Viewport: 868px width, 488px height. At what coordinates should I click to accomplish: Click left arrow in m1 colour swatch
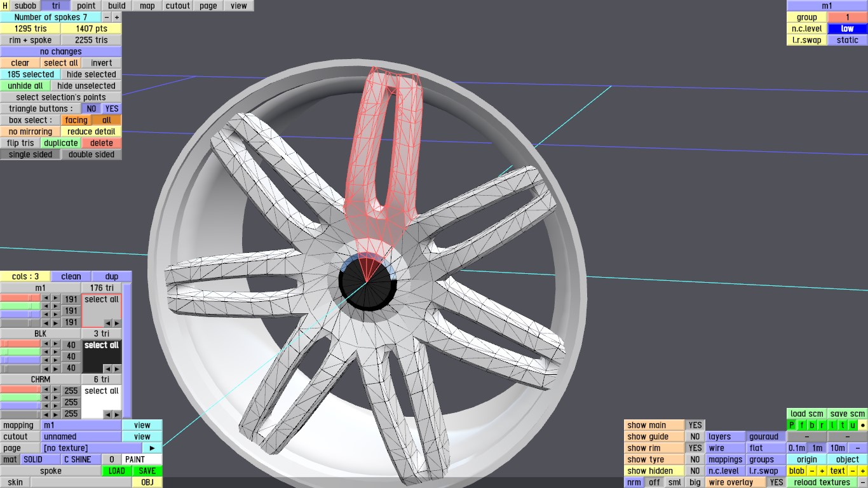click(107, 323)
